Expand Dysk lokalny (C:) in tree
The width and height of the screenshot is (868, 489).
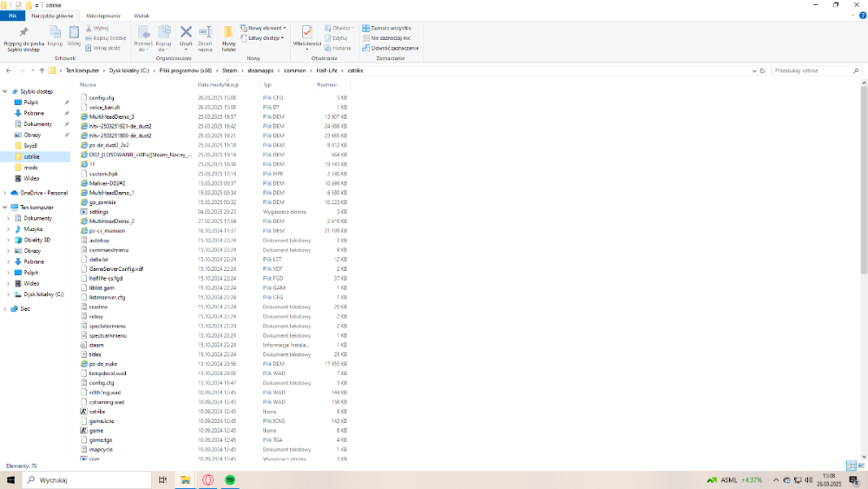coord(9,294)
